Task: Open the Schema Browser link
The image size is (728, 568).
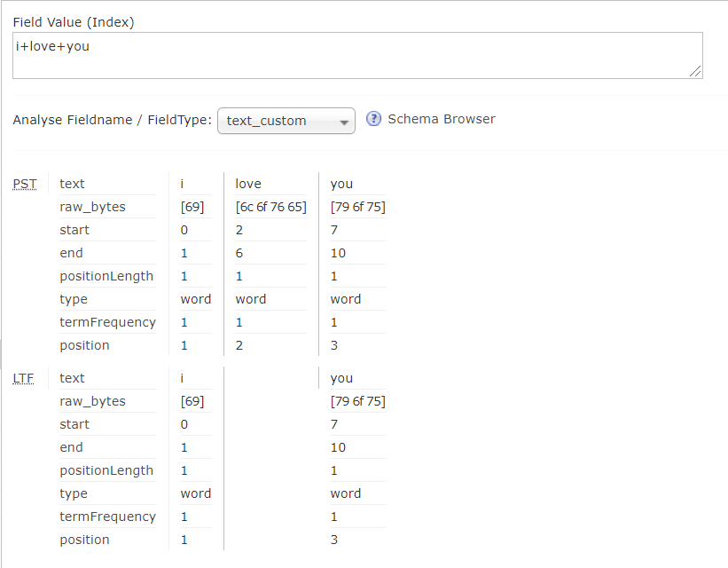Action: tap(441, 119)
